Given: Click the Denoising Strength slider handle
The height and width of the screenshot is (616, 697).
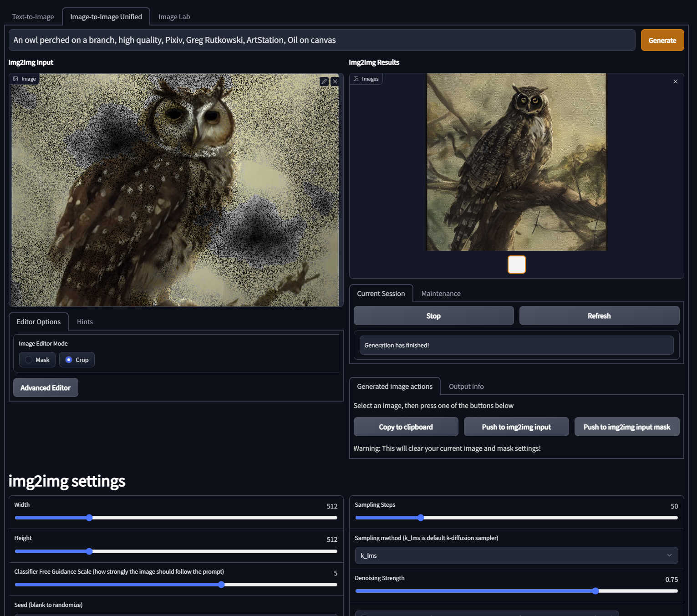Looking at the screenshot, I should pos(595,591).
